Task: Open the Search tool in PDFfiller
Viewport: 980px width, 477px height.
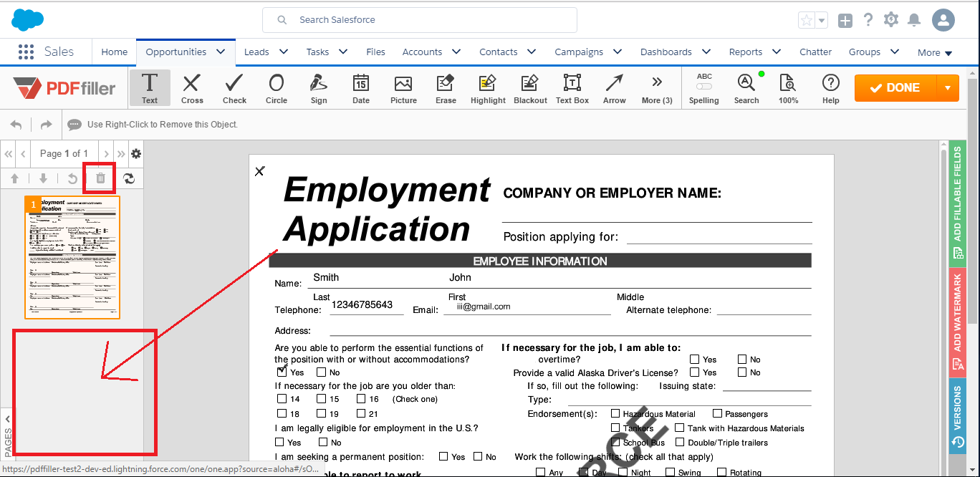Action: pyautogui.click(x=746, y=88)
